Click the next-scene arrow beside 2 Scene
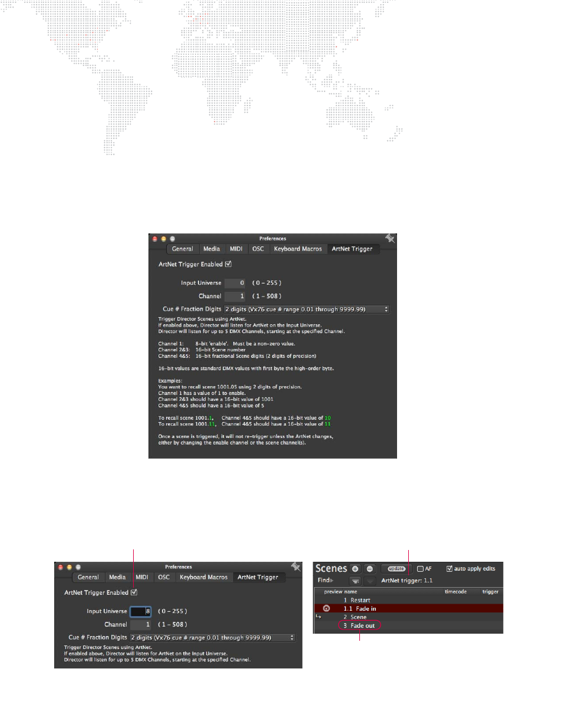This screenshot has width=562, height=728. point(318,617)
